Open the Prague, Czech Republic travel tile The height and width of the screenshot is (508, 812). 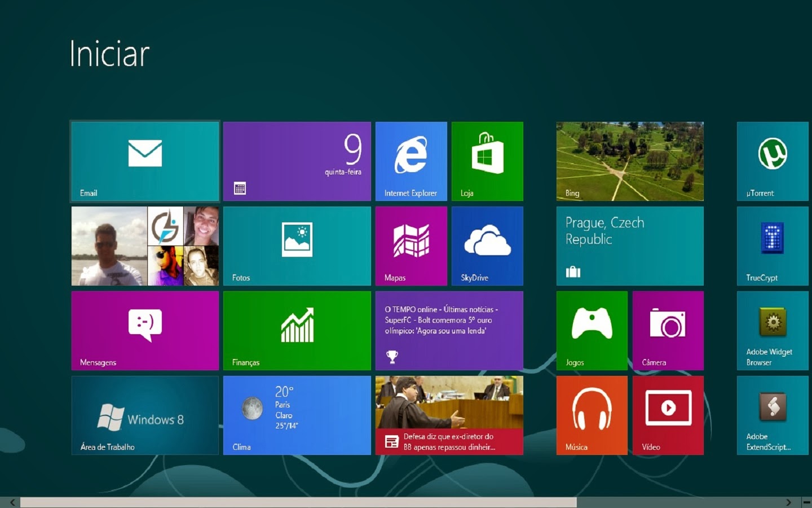pos(630,246)
